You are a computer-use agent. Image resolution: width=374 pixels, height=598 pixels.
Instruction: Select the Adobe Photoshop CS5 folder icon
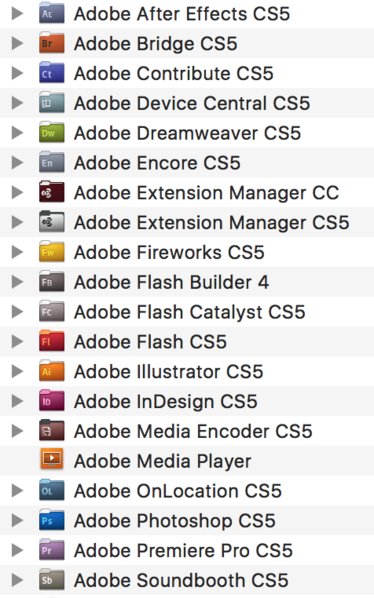click(x=52, y=520)
